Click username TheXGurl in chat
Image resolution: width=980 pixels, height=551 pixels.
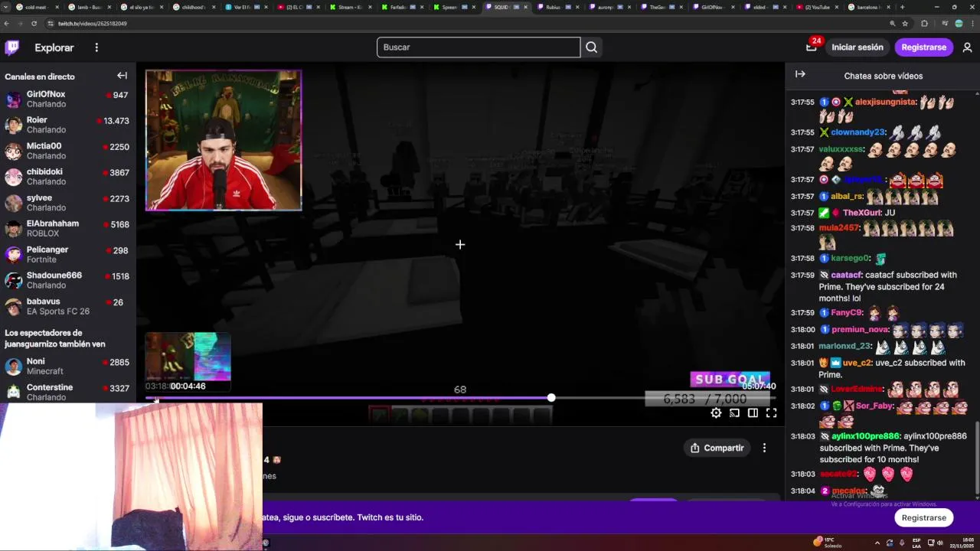coord(862,213)
